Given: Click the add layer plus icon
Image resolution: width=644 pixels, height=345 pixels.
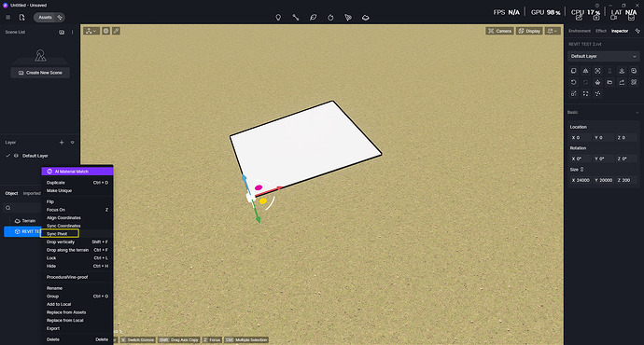Looking at the screenshot, I should click(62, 143).
